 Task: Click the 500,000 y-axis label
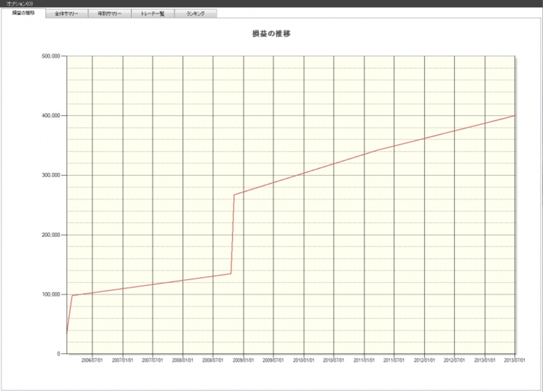click(51, 56)
